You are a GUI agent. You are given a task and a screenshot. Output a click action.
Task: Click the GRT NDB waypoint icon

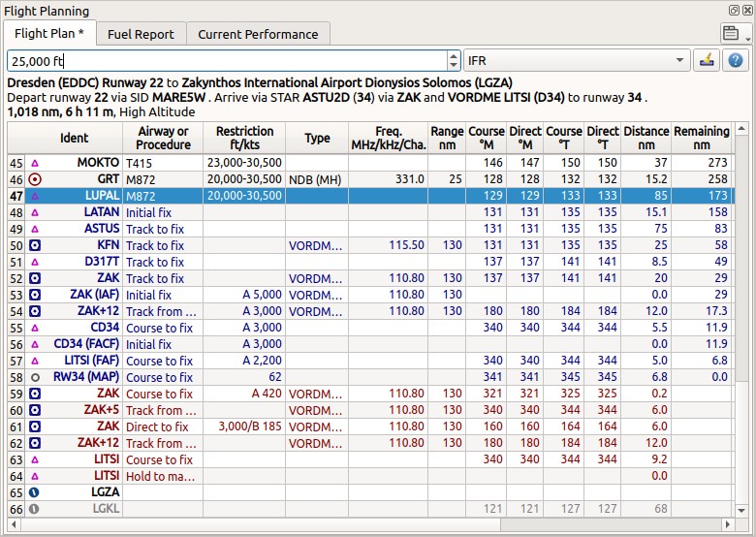[x=35, y=179]
